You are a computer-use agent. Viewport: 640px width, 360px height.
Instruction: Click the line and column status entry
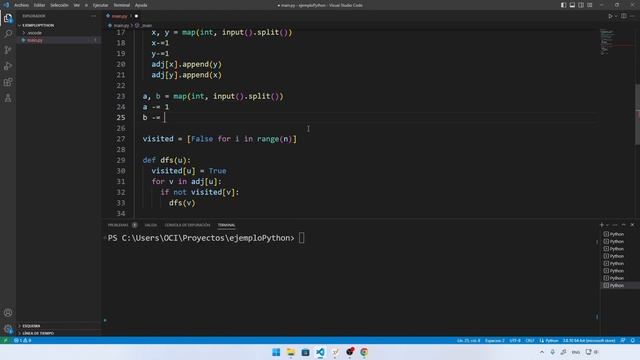click(x=468, y=340)
